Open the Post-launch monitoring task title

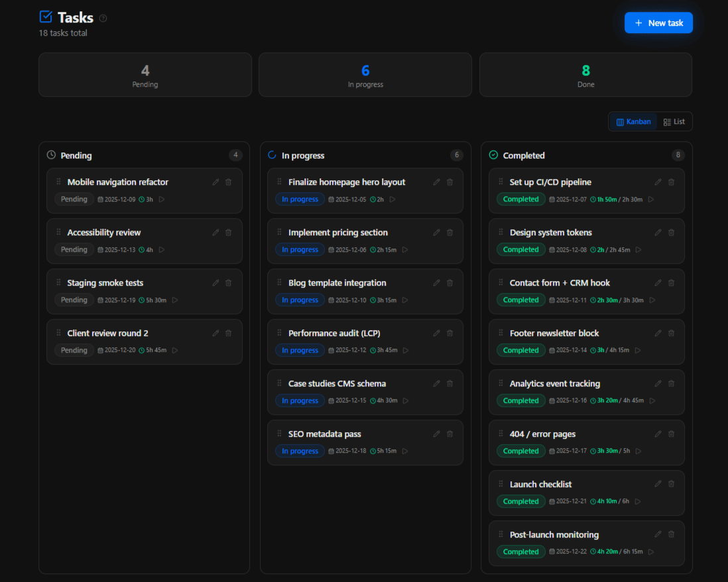pos(554,535)
